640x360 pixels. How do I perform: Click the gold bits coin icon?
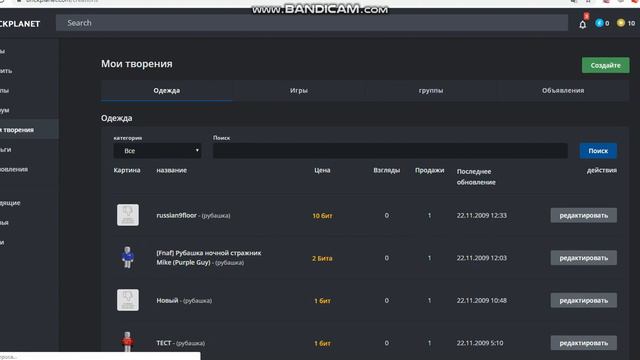621,23
